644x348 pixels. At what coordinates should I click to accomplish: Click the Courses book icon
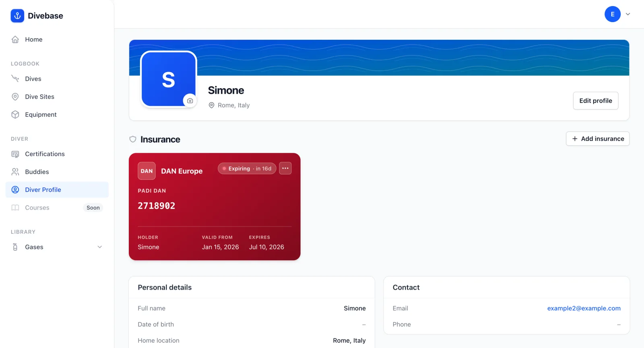click(15, 208)
